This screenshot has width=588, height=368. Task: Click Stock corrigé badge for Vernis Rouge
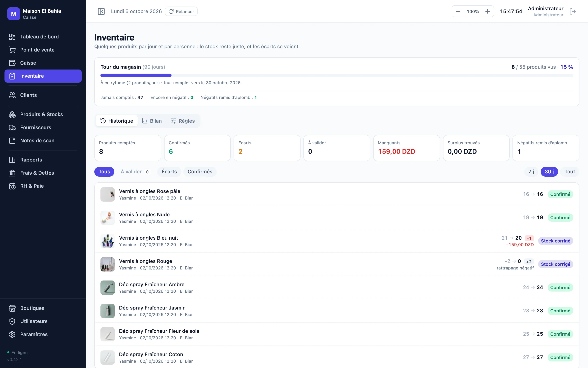coord(556,264)
